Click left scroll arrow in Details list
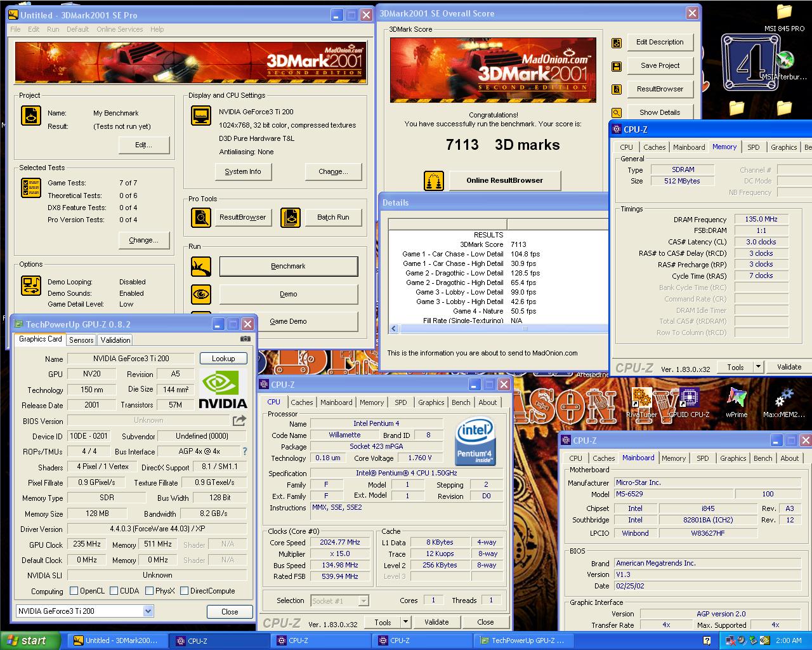Viewport: 812px width, 650px height. 393,329
